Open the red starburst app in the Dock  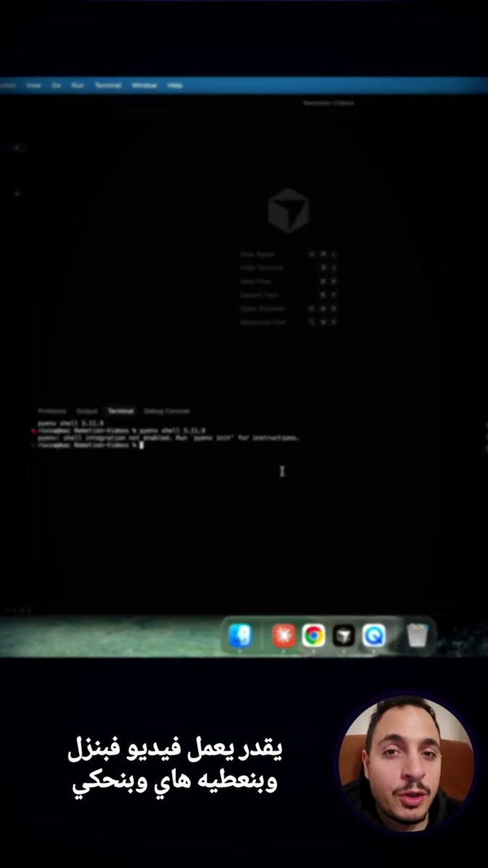tap(283, 636)
